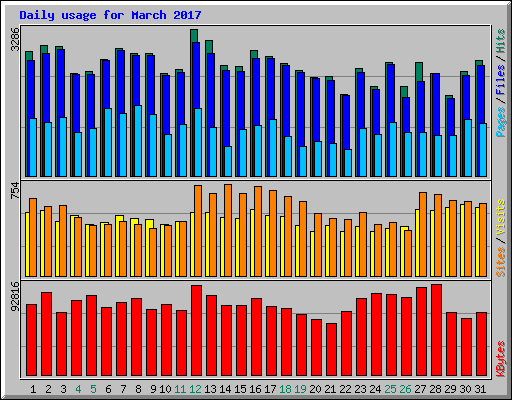The width and height of the screenshot is (512, 400).
Task: Click the tallest green hits bar for day 12
Action: click(x=194, y=36)
